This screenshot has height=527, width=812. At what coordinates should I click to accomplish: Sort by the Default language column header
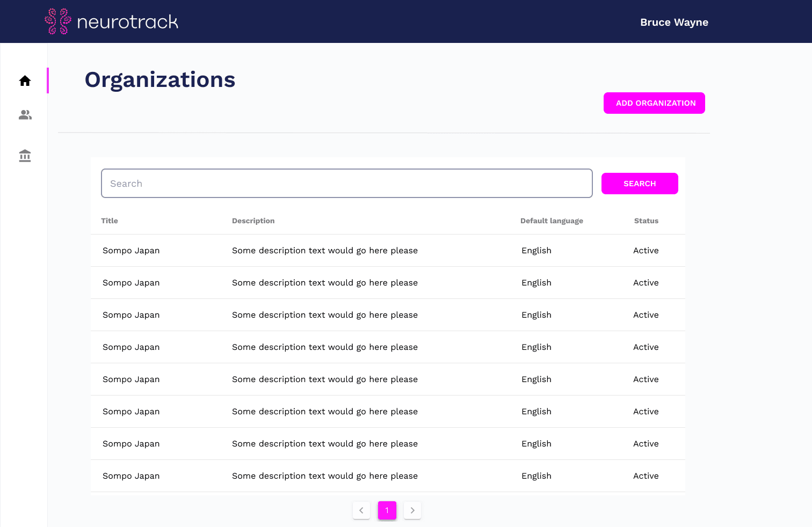click(552, 221)
